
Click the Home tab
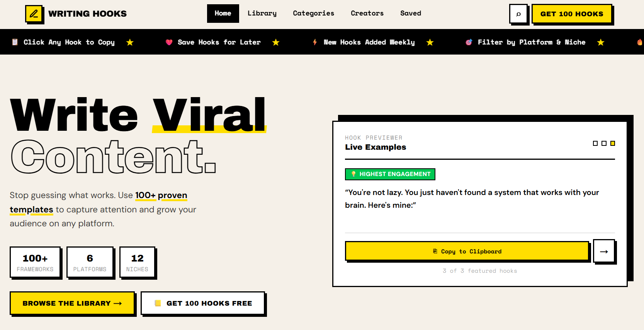(x=223, y=14)
